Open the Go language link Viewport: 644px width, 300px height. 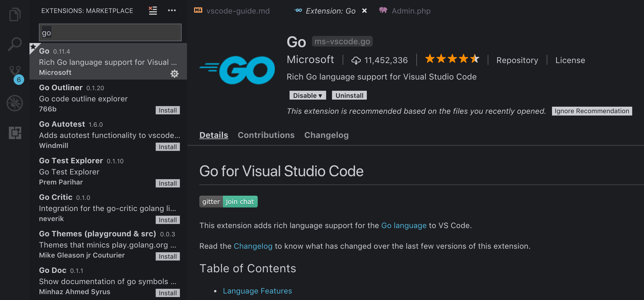(404, 225)
